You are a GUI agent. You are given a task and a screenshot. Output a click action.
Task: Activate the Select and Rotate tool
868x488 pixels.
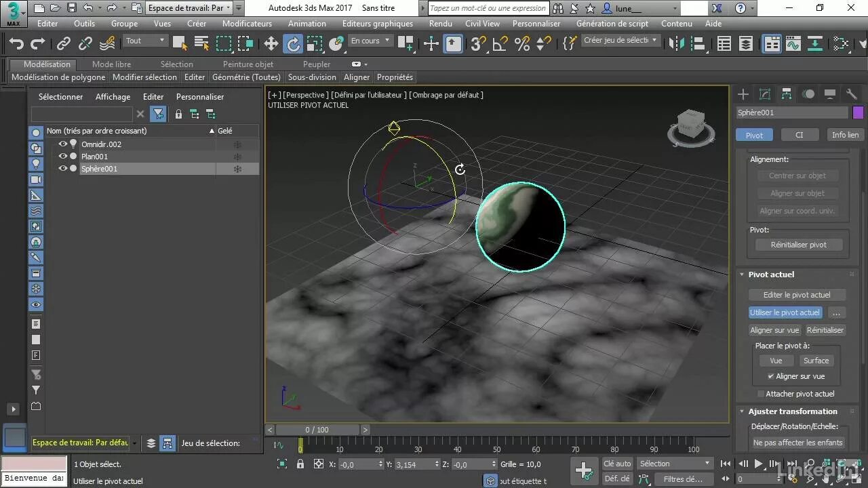pyautogui.click(x=293, y=44)
